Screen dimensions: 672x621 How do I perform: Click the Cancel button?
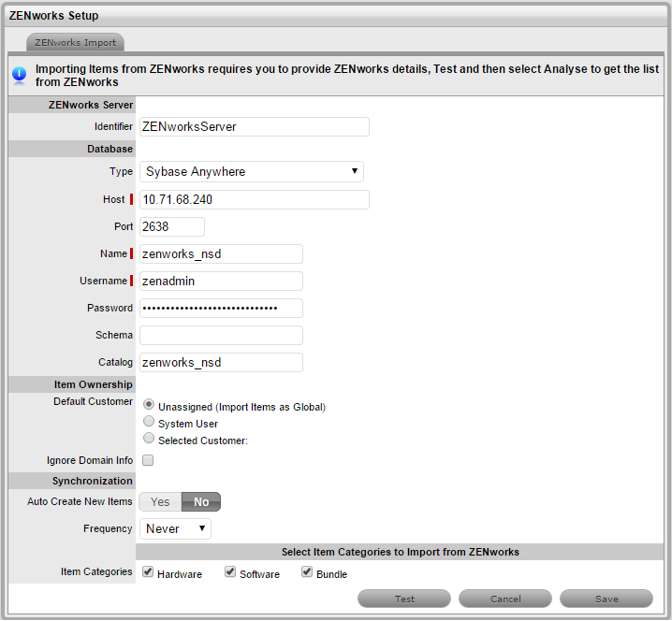click(505, 599)
